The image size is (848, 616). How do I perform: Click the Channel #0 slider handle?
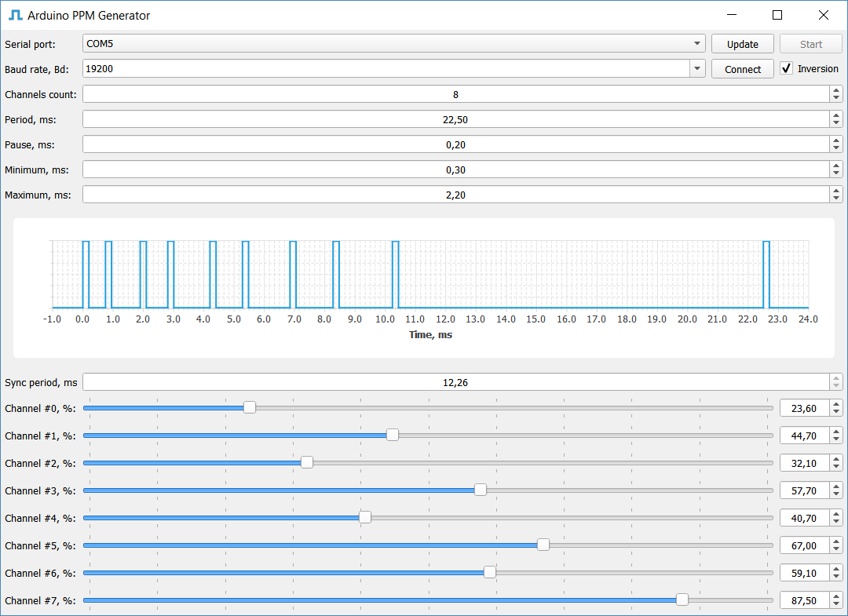point(250,407)
